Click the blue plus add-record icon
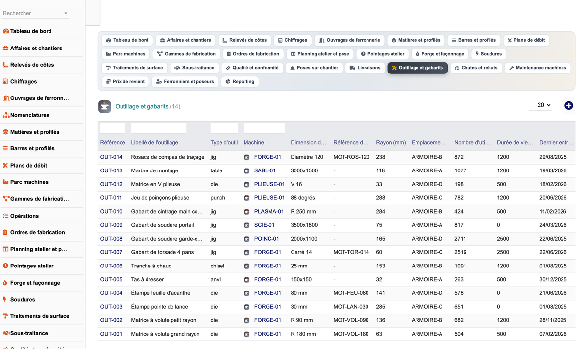 [x=568, y=105]
